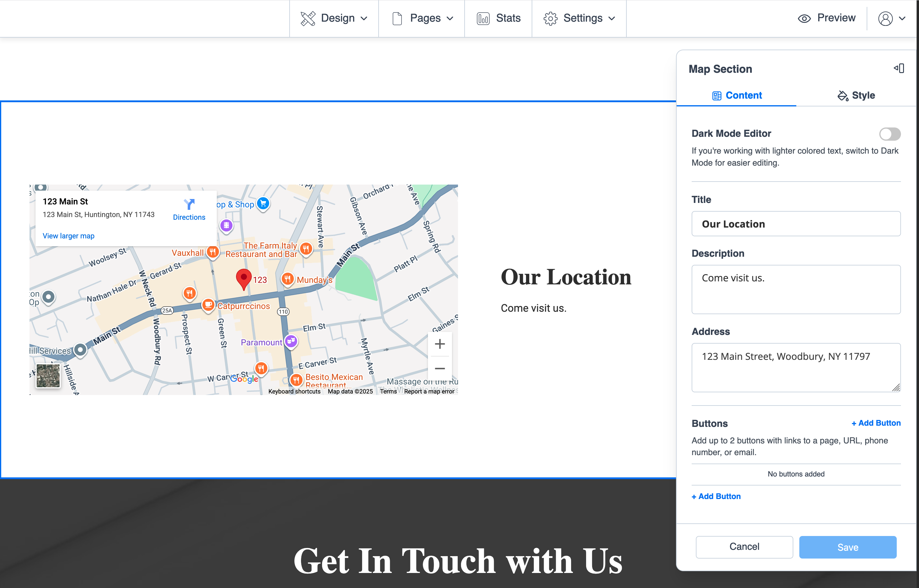Click the Description text area
The image size is (919, 588).
click(x=796, y=289)
